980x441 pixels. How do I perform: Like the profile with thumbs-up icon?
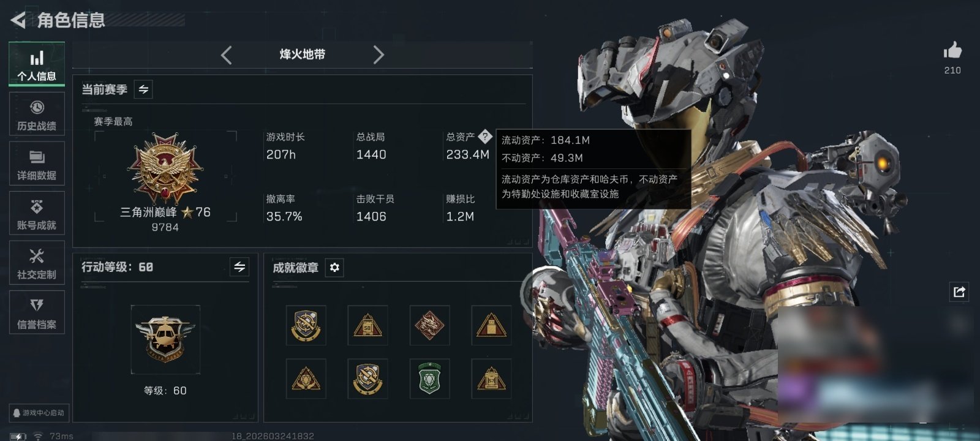tap(952, 51)
